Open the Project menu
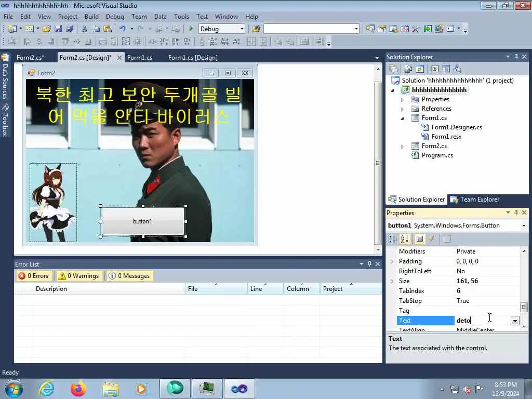The image size is (532, 399). [x=68, y=16]
